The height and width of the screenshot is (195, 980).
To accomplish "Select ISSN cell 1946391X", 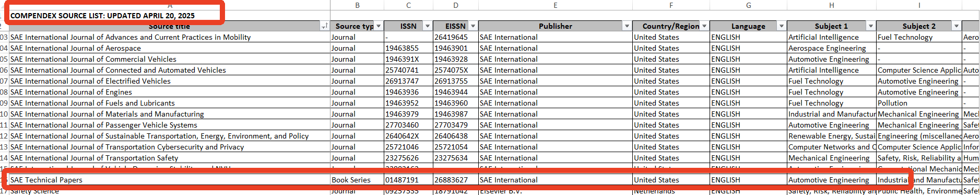I will [x=408, y=59].
